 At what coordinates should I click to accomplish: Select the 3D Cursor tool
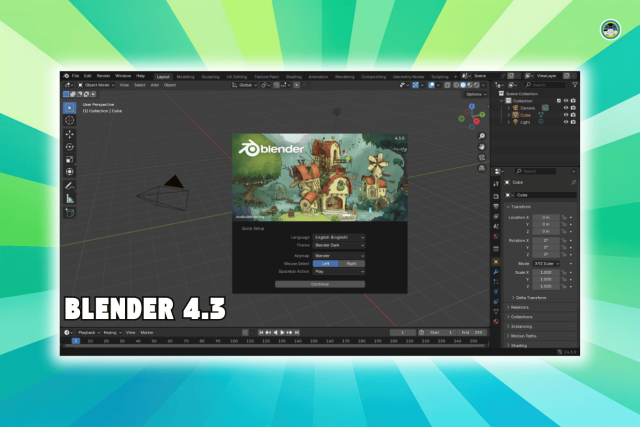tap(69, 120)
